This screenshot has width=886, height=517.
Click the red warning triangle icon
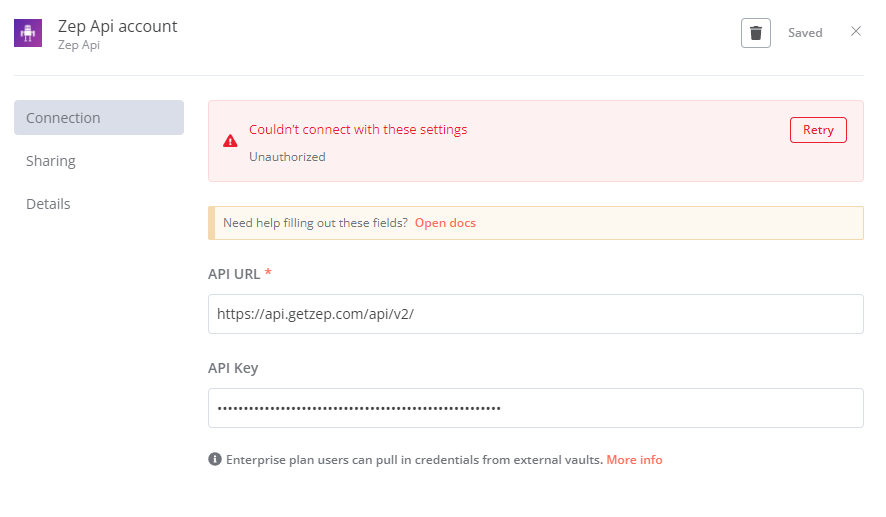pos(231,141)
